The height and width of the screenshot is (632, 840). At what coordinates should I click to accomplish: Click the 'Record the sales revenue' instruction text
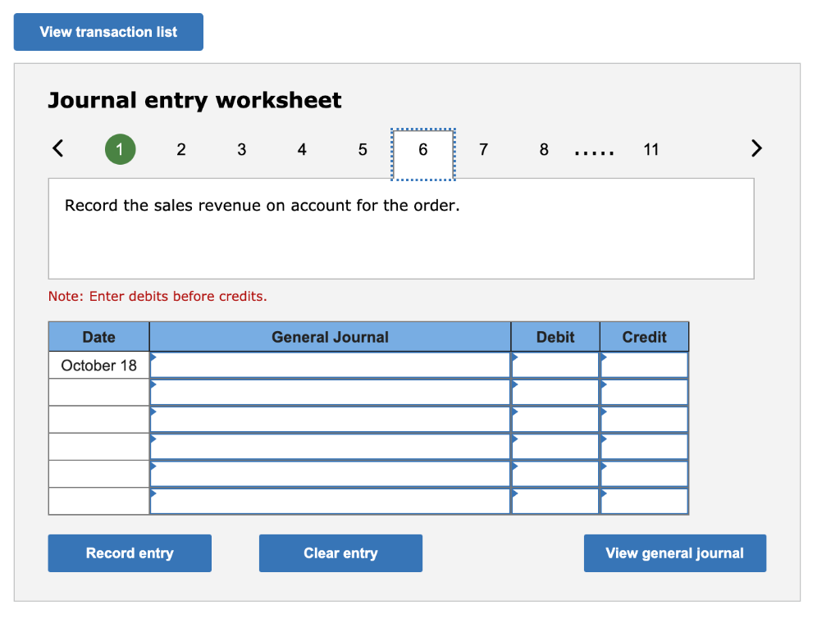(x=262, y=206)
